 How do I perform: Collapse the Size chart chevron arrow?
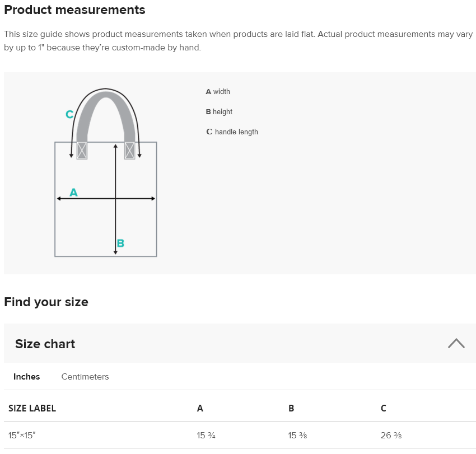point(456,344)
